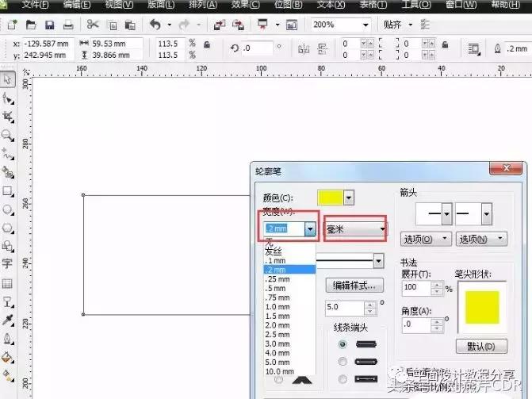
Task: Select the Ellipse tool
Action: pos(8,209)
